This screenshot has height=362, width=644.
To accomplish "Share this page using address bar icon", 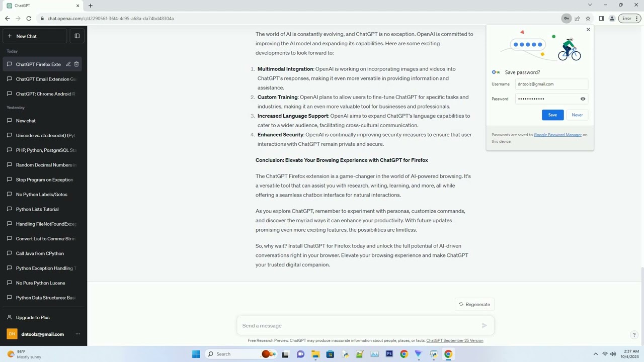I will coord(577,19).
